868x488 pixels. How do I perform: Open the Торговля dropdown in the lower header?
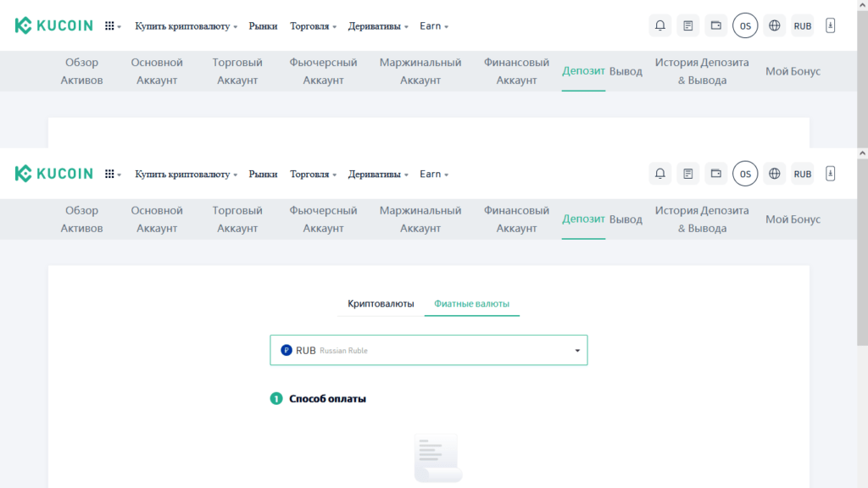(313, 174)
